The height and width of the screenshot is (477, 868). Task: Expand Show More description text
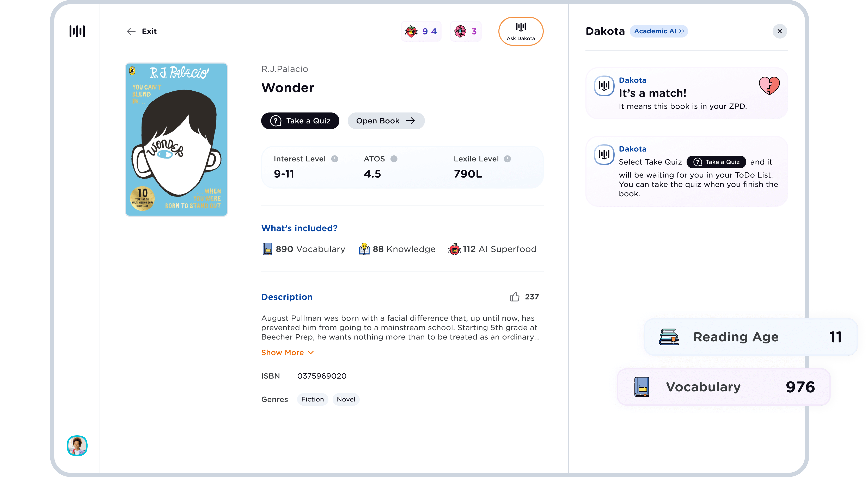point(286,353)
